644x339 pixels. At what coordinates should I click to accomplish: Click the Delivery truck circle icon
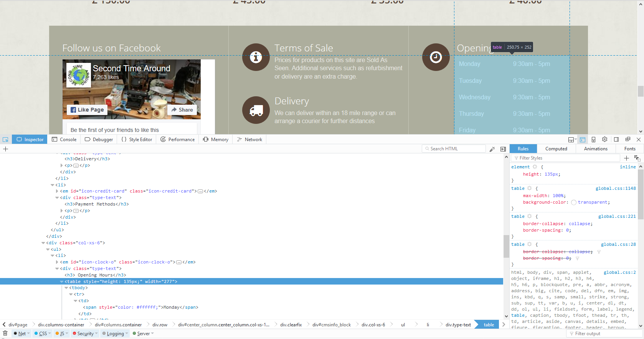(256, 110)
